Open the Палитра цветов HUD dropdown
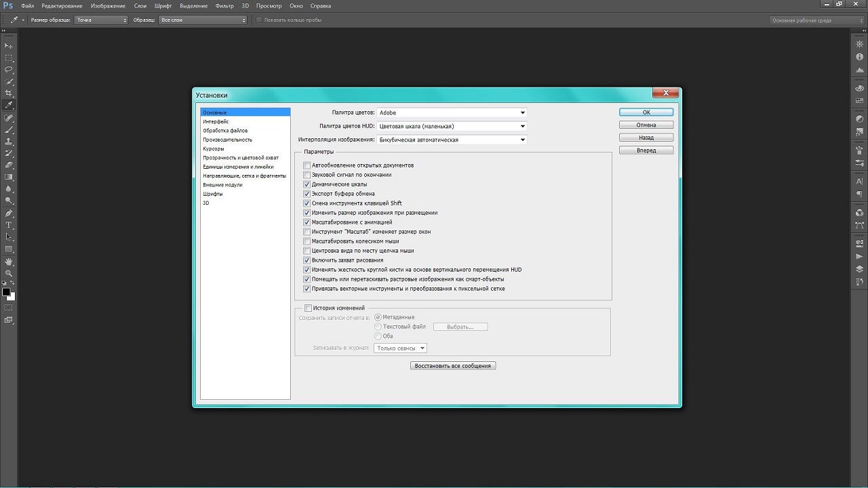 pyautogui.click(x=452, y=126)
